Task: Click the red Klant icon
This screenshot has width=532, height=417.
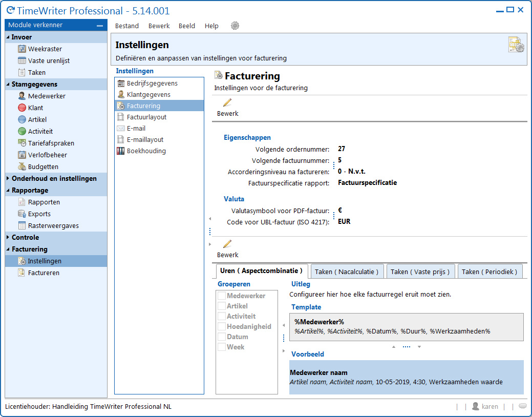Action: click(x=22, y=108)
